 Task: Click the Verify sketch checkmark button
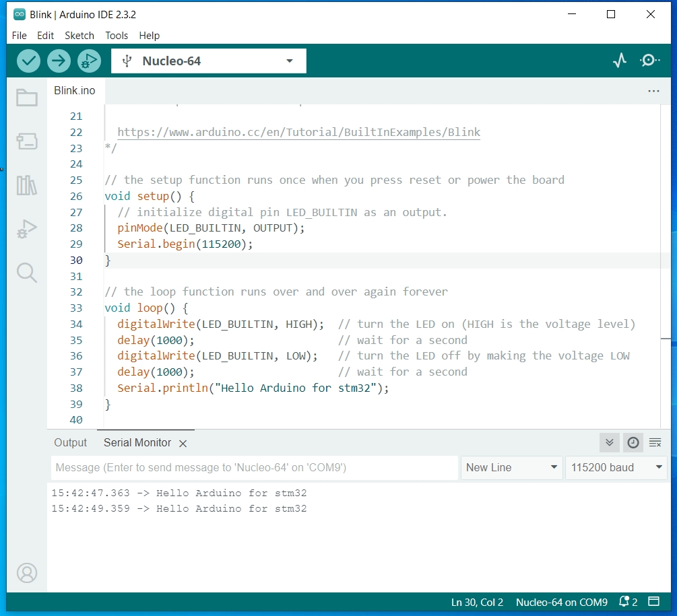(x=28, y=61)
